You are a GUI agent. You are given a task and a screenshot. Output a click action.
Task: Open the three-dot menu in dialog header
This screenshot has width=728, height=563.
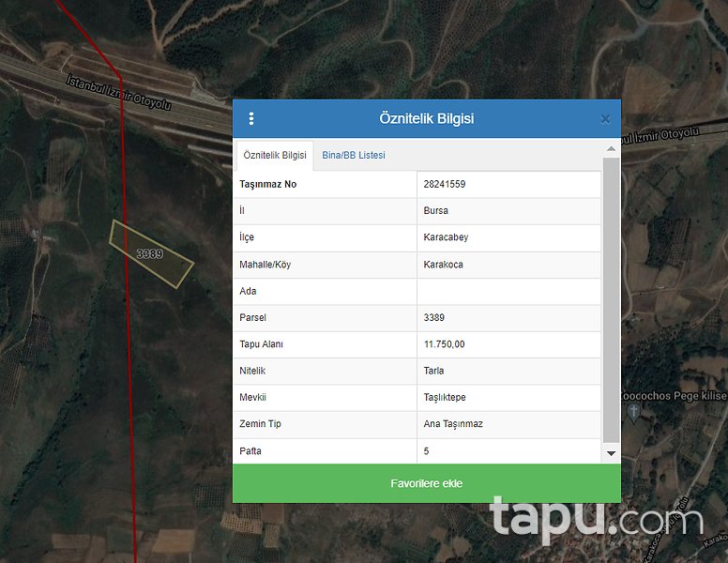click(x=251, y=119)
